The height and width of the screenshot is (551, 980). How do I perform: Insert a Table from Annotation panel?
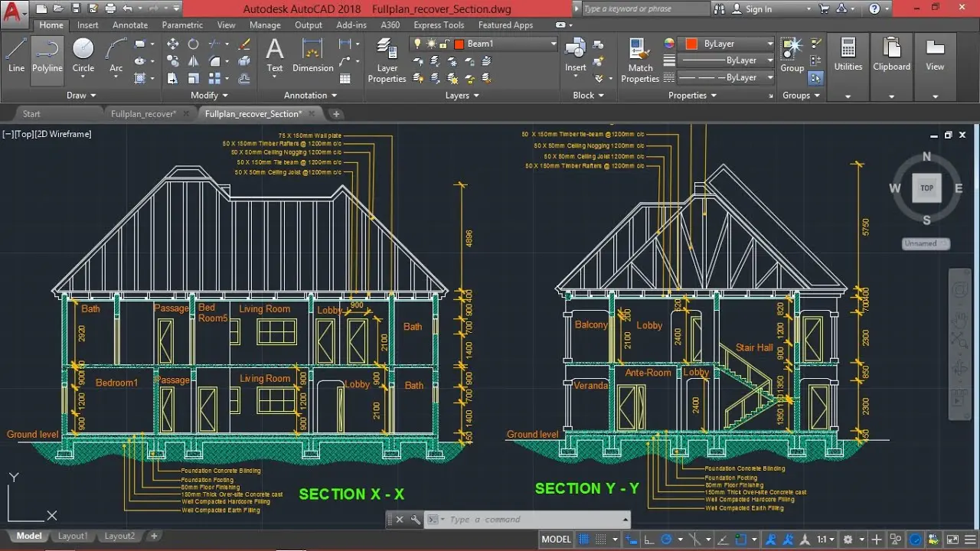[x=345, y=78]
